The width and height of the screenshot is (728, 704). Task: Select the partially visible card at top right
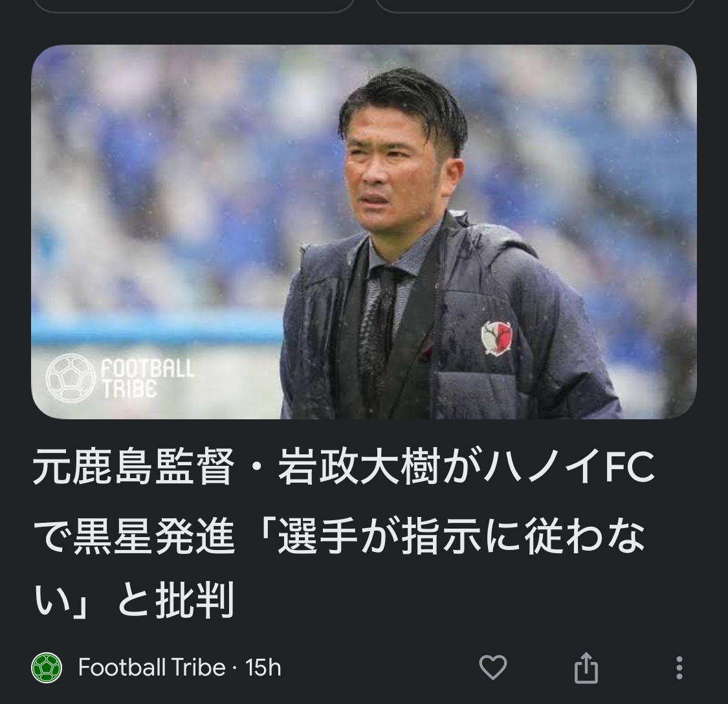(x=535, y=6)
